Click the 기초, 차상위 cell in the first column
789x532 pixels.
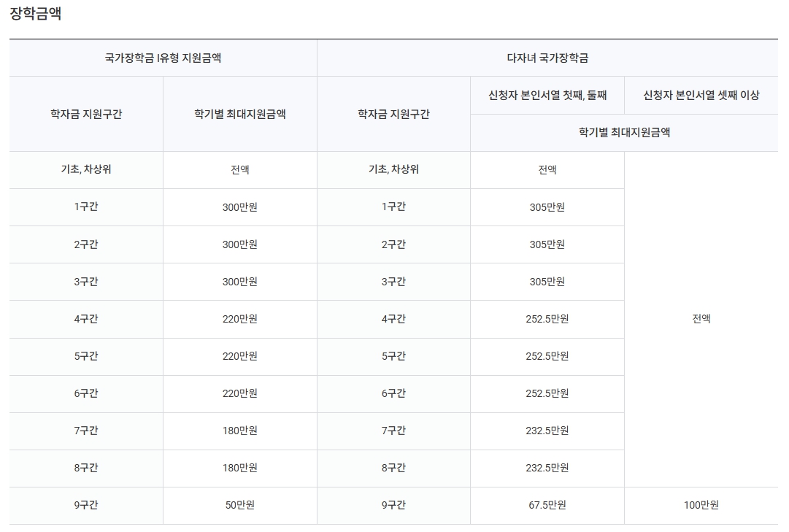click(x=86, y=169)
